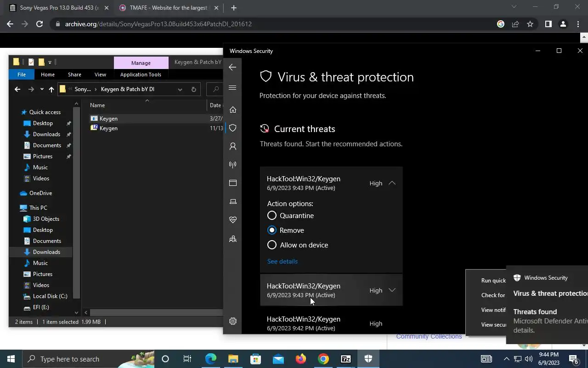Select Allow on device option

click(x=298, y=245)
